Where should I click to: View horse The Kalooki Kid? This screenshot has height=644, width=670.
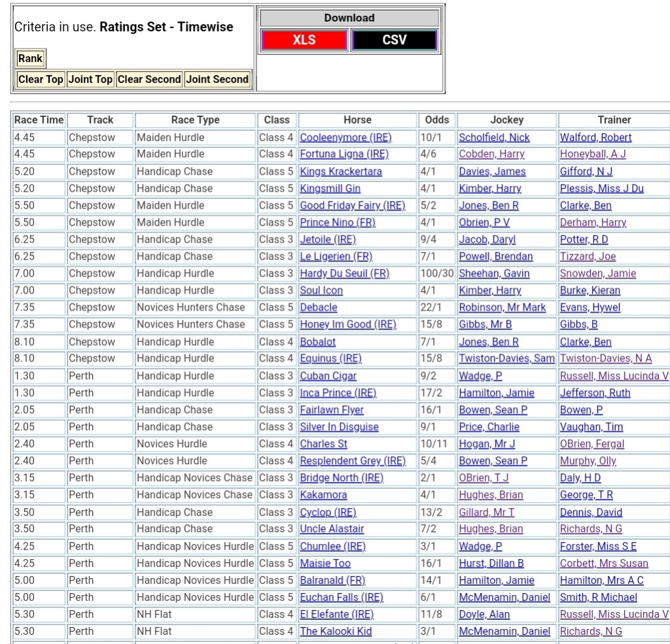click(336, 631)
